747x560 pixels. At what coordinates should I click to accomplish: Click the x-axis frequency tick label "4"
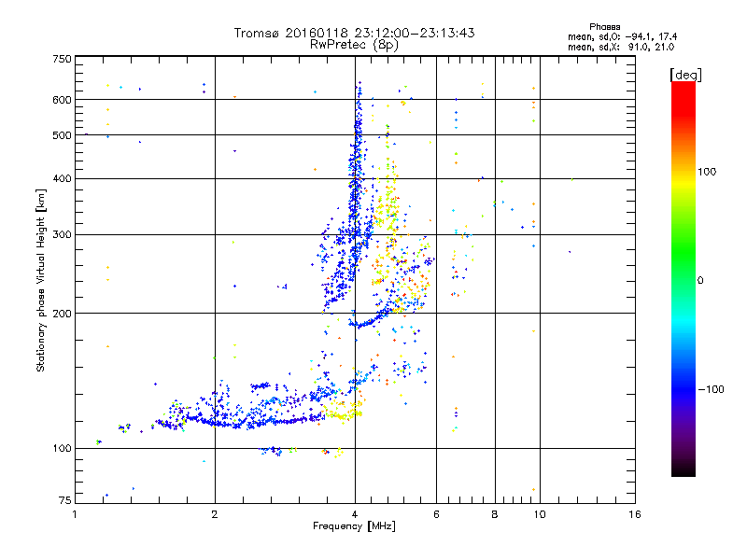click(355, 514)
